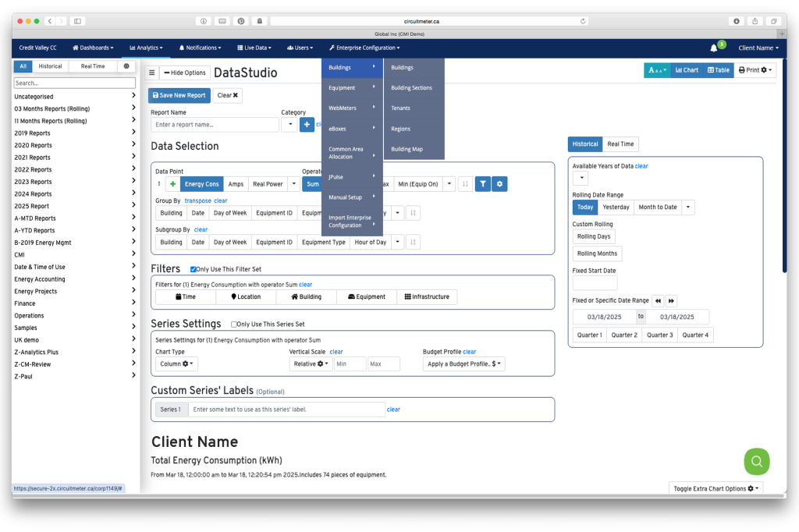Click blue plus button next to Category
The image size is (799, 532).
(307, 124)
